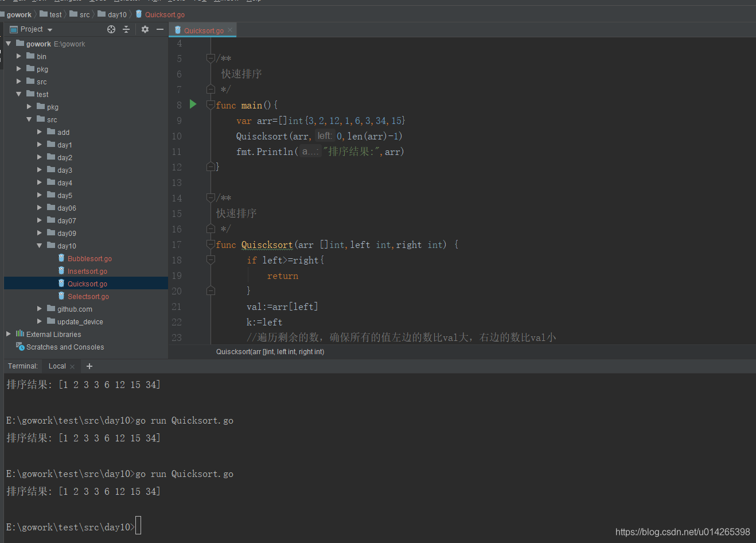
Task: Fold the comment block at line 5
Action: click(211, 58)
